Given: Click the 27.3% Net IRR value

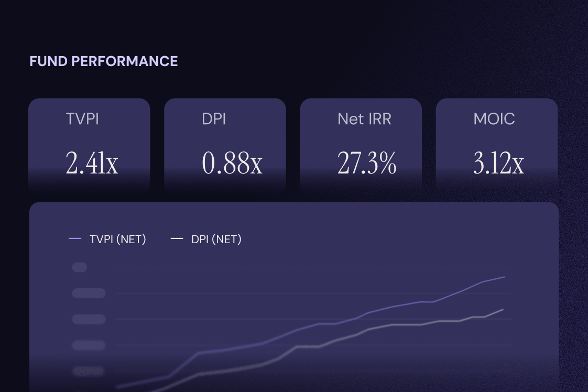Looking at the screenshot, I should coord(367,163).
